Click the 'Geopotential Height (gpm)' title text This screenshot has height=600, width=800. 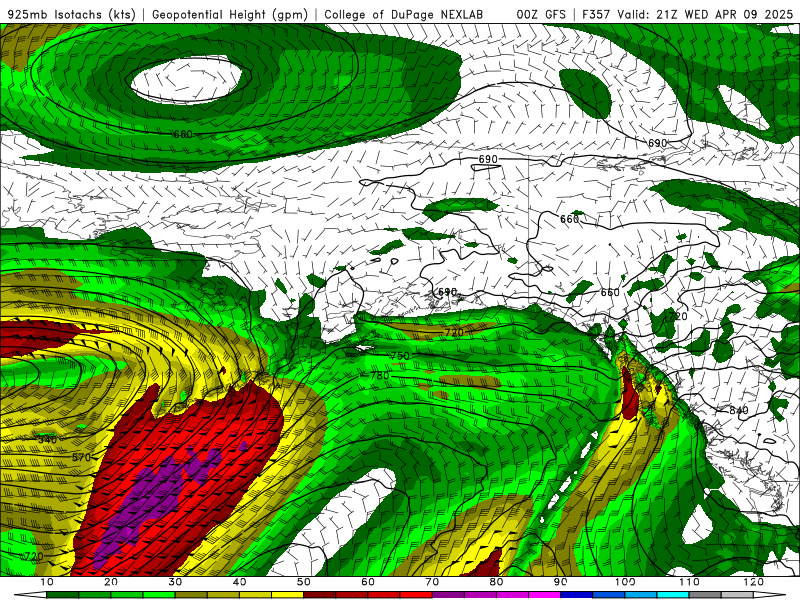(230, 15)
